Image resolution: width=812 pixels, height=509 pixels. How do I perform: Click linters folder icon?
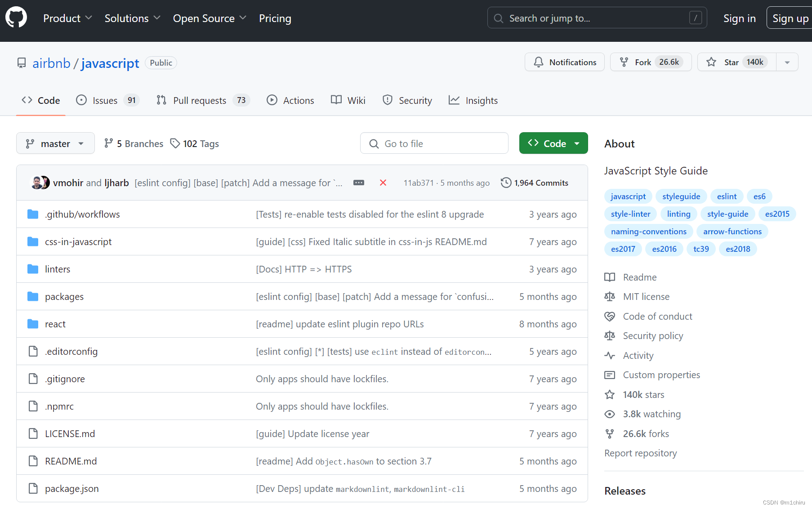pos(33,269)
